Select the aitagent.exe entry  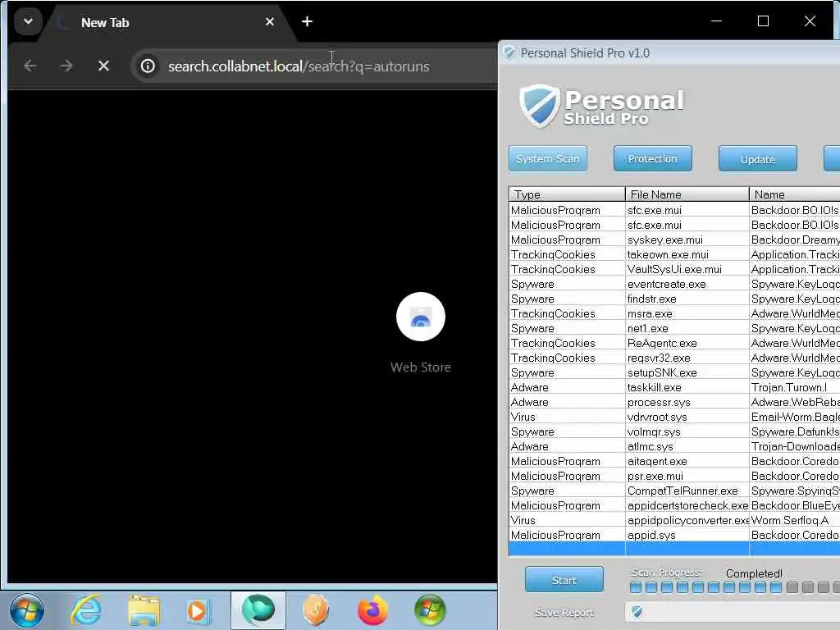coord(674,461)
